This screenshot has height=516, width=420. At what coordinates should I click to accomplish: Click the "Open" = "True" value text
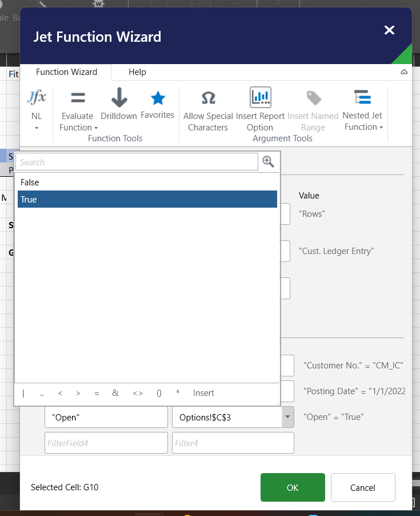click(333, 417)
